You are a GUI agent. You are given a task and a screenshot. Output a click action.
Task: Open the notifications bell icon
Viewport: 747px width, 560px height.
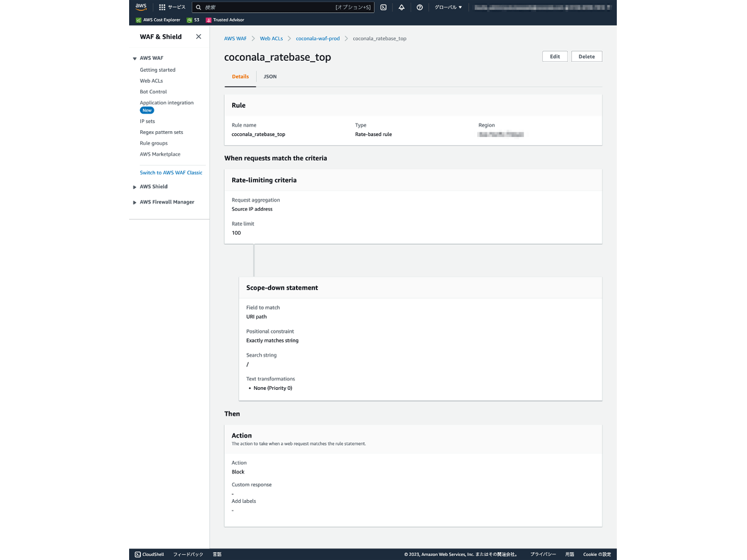(x=402, y=7)
